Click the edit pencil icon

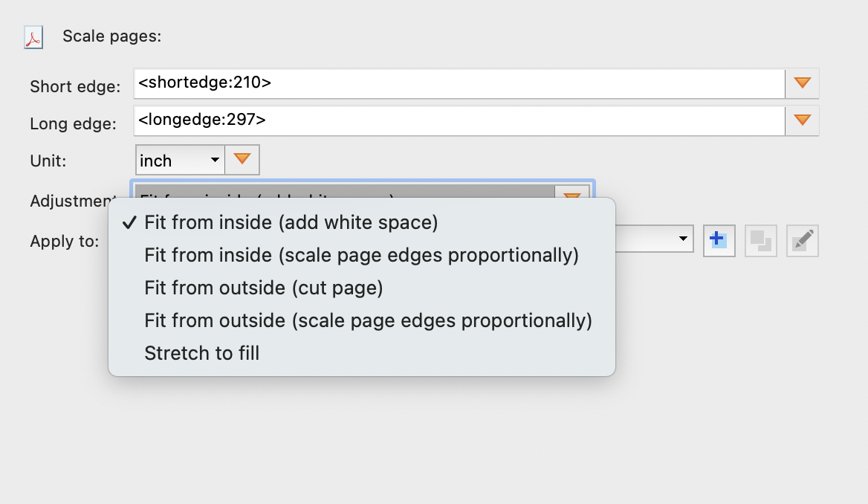click(802, 240)
